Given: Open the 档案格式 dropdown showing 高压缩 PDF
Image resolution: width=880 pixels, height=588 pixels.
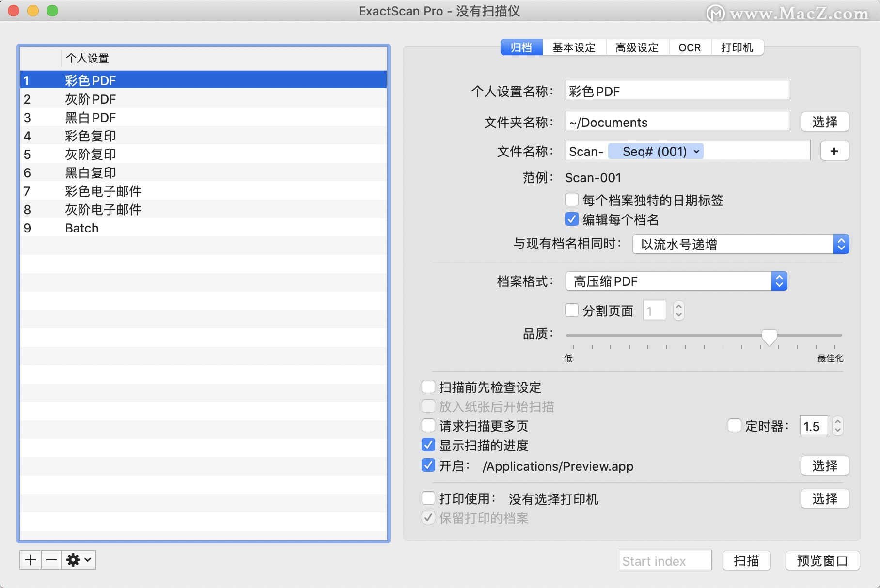Looking at the screenshot, I should click(x=676, y=281).
